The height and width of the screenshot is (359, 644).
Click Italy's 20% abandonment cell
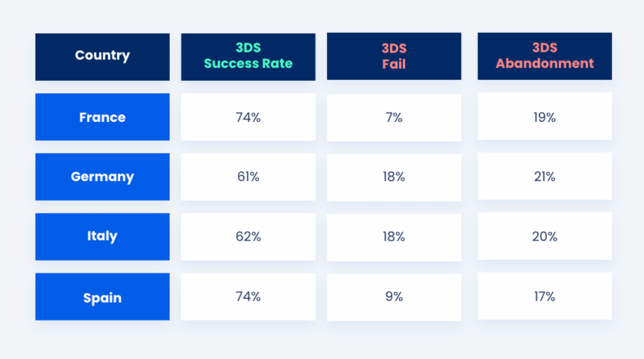point(545,236)
